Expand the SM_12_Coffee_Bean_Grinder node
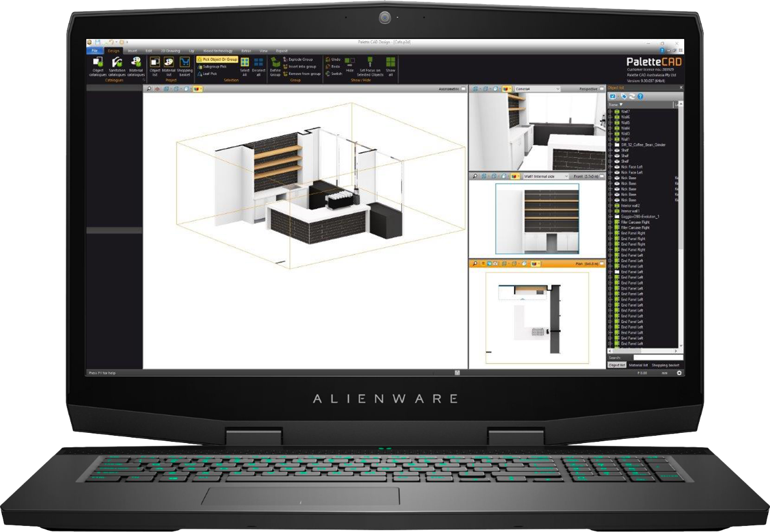 [x=610, y=145]
